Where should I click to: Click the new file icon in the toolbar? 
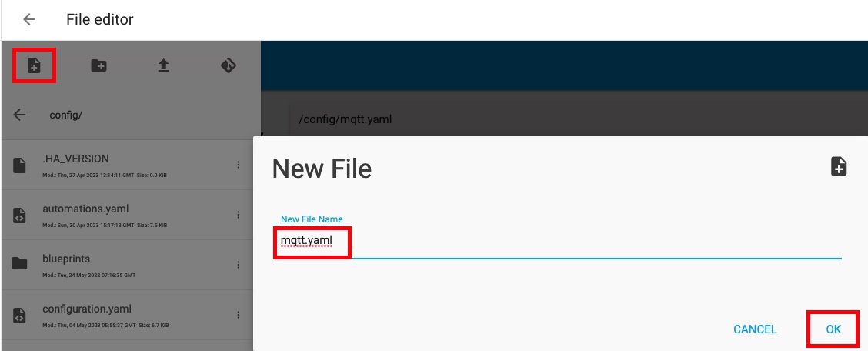click(x=34, y=66)
